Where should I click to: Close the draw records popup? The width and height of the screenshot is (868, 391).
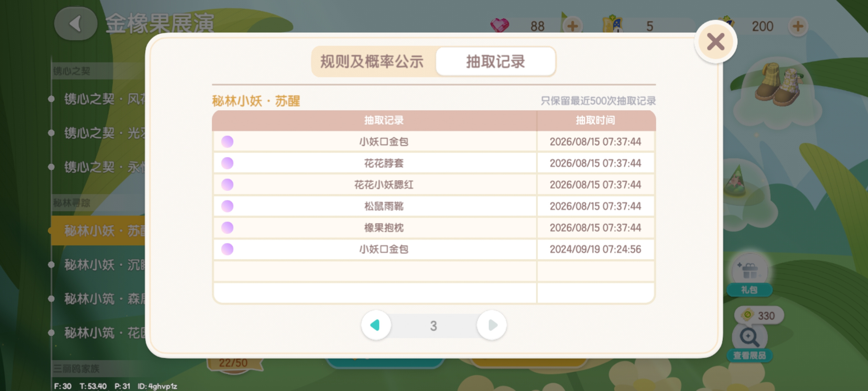click(x=716, y=42)
